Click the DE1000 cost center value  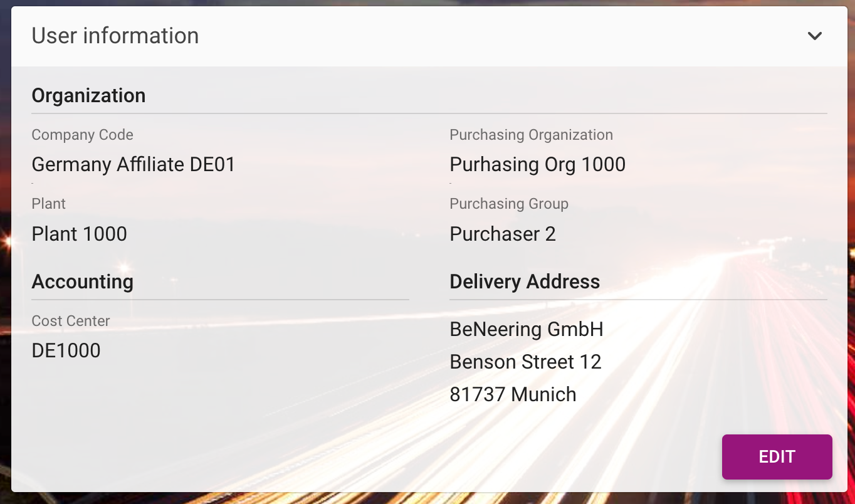click(x=66, y=350)
